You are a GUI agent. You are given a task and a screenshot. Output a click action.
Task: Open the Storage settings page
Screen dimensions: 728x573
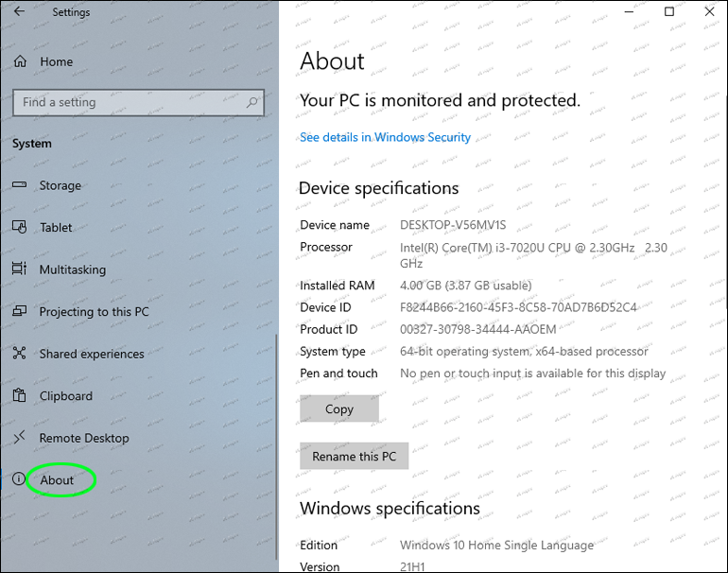[61, 185]
